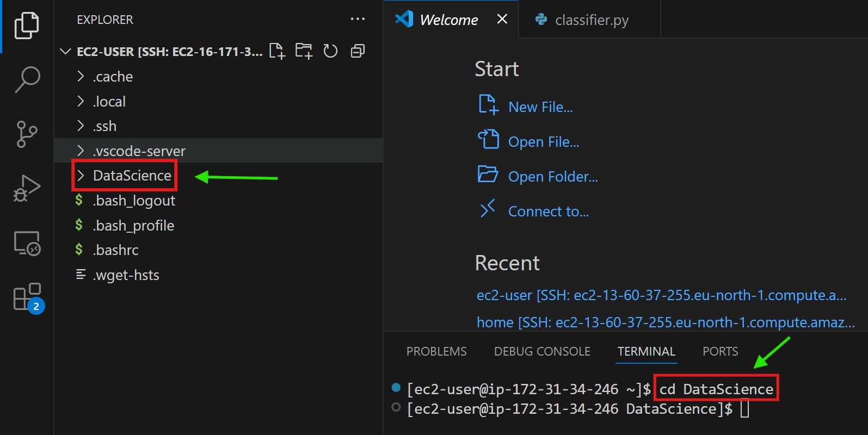Expand the DataScience folder
Viewport: 868px width, 435px height.
pyautogui.click(x=132, y=176)
